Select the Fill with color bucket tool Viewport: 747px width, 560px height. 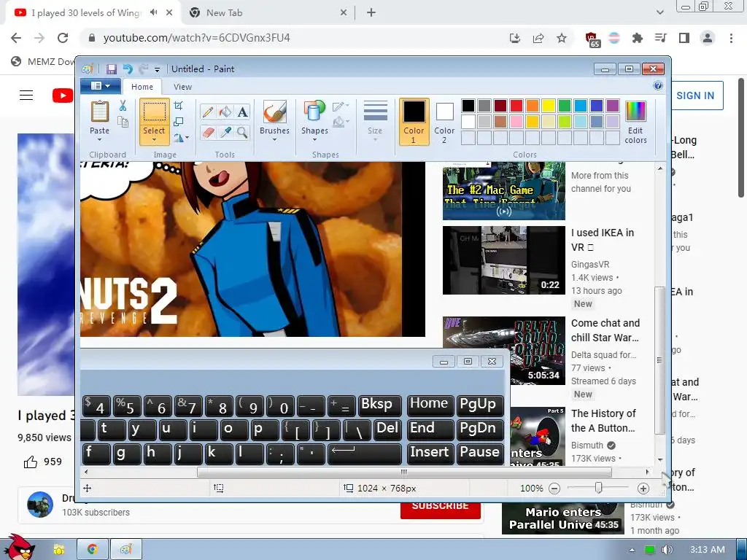click(x=225, y=112)
